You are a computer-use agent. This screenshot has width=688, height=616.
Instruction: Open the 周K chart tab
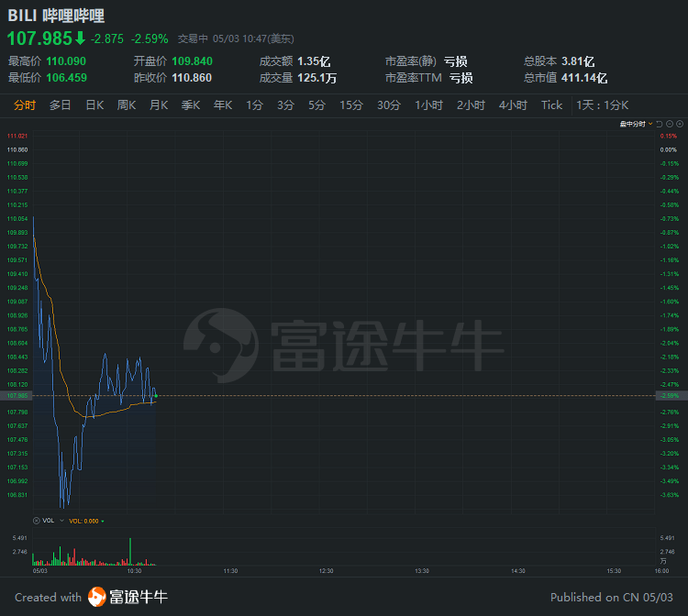127,105
